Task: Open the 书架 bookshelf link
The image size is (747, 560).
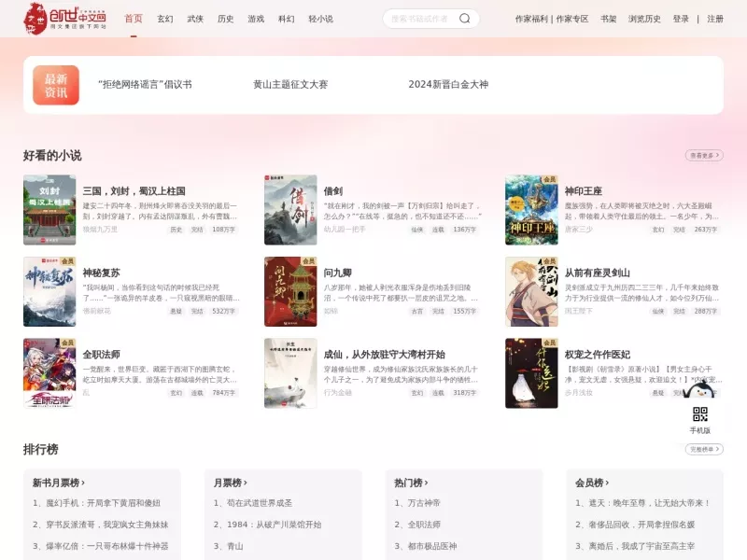Action: (609, 19)
